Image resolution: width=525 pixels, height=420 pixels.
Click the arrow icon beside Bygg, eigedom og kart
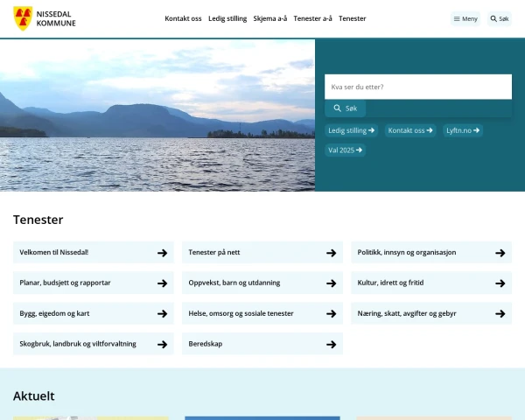click(162, 313)
